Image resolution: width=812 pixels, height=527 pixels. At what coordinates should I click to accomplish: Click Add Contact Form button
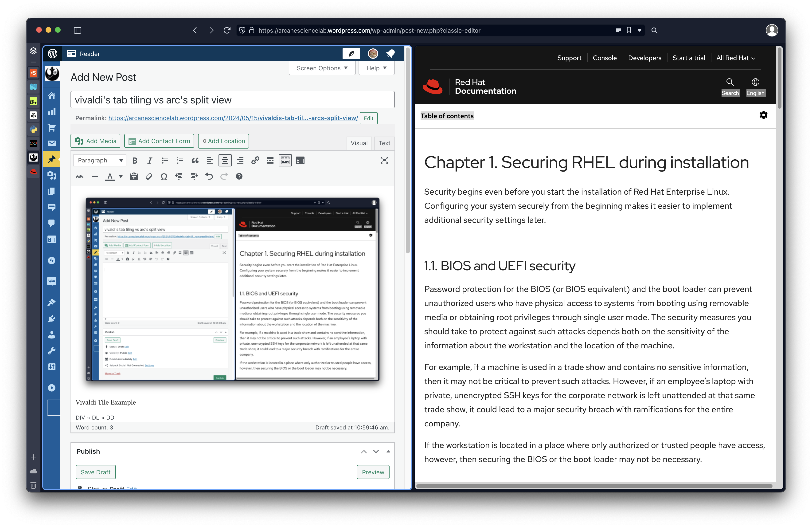tap(159, 141)
